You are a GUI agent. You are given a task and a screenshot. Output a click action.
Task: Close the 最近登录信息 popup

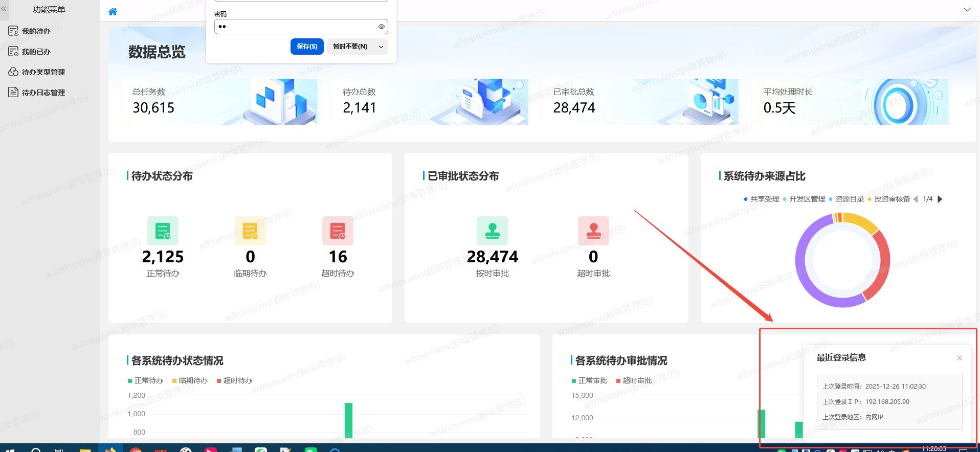pos(959,358)
